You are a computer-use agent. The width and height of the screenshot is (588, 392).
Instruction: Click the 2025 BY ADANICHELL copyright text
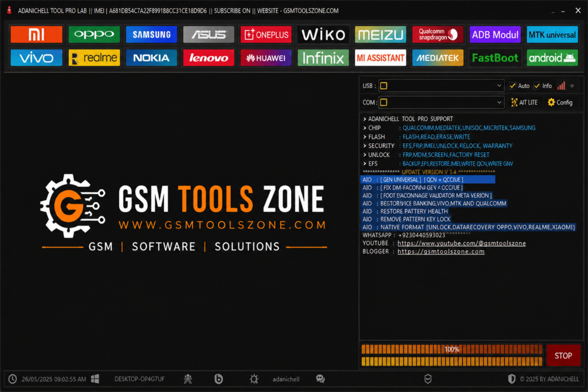click(x=550, y=379)
